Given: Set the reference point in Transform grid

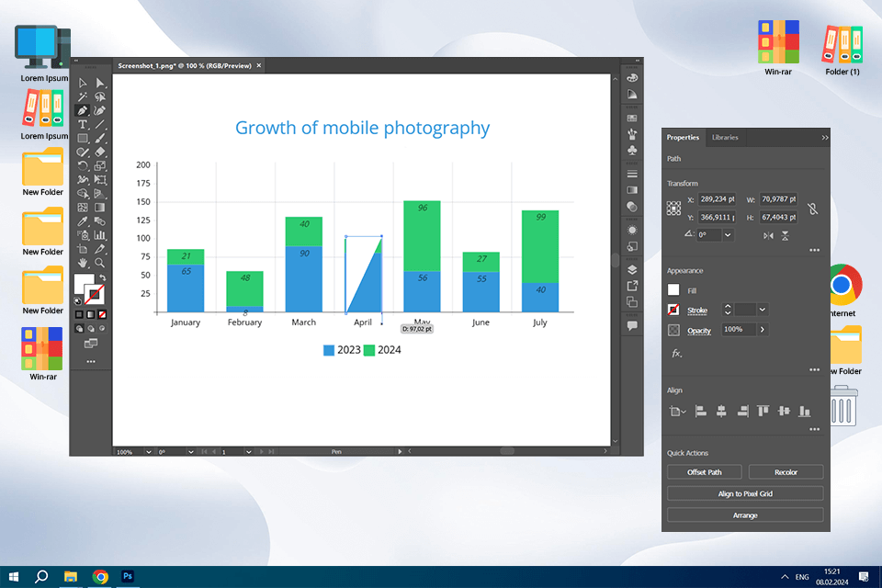Looking at the screenshot, I should [673, 209].
